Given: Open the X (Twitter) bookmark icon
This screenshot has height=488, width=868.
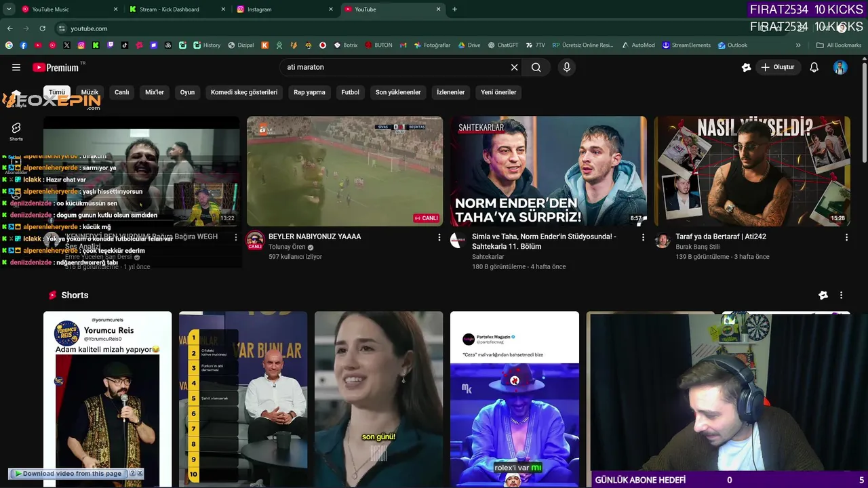Looking at the screenshot, I should pos(66,45).
